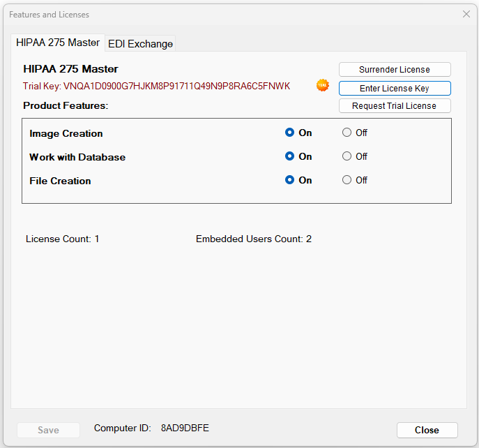Open the Enter License Key dialog
This screenshot has width=479, height=448.
[395, 89]
